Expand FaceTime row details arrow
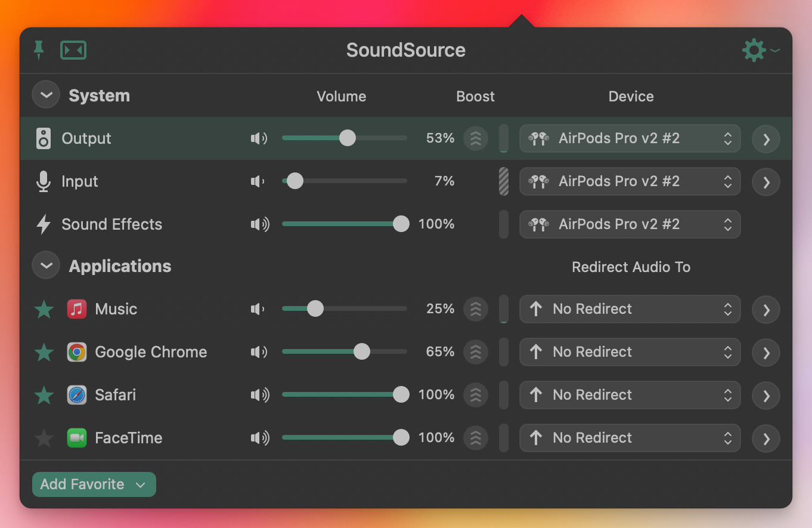 pos(766,439)
